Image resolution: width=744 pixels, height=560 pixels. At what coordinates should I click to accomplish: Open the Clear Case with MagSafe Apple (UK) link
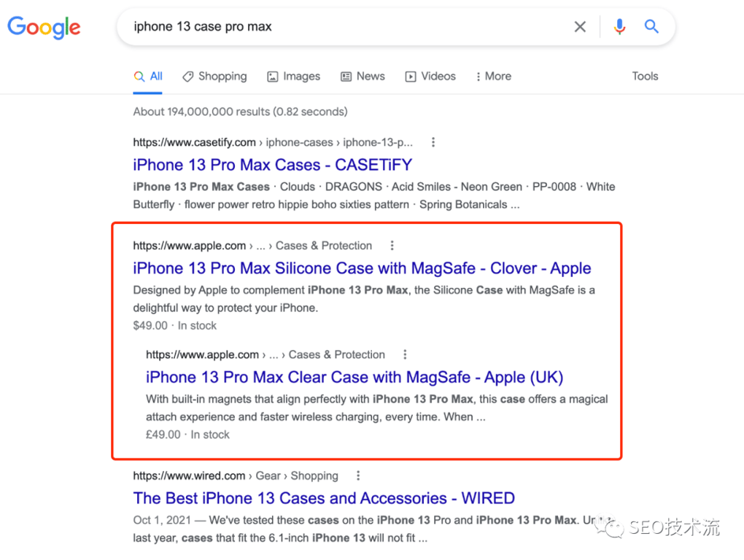coord(354,378)
